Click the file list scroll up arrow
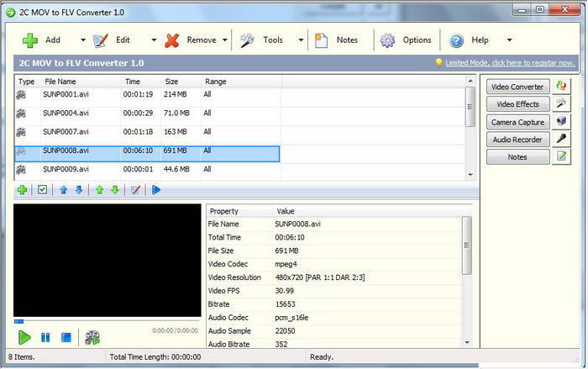This screenshot has height=369, width=588. (470, 81)
